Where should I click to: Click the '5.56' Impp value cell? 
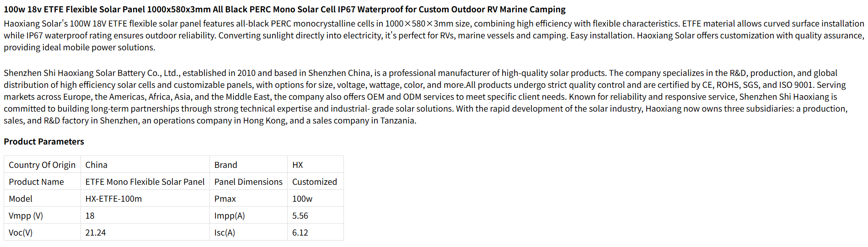300,215
